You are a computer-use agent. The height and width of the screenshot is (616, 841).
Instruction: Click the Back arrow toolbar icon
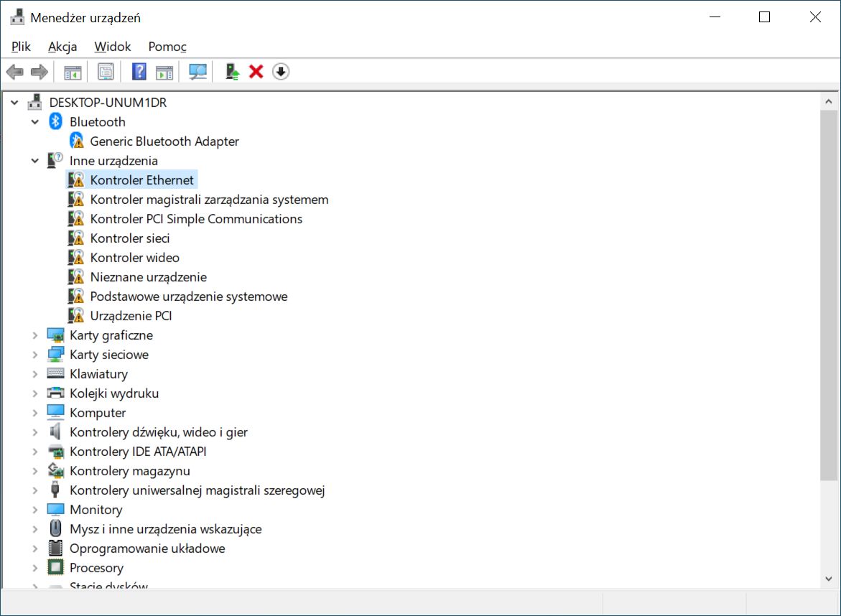point(15,72)
